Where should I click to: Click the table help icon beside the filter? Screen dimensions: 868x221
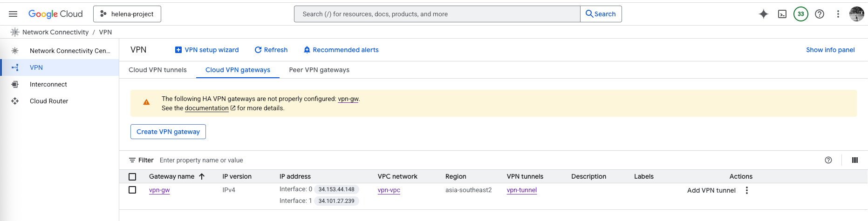tap(828, 160)
